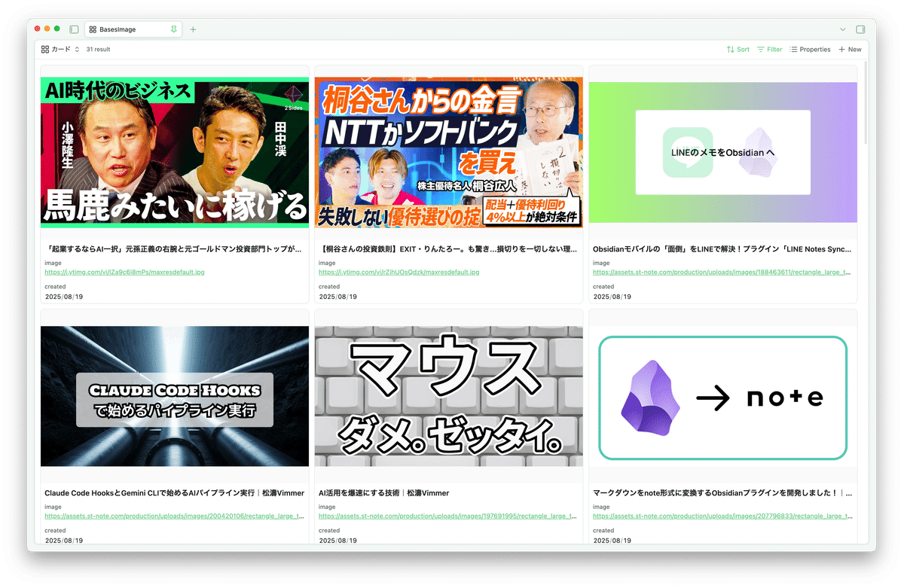Open the Sort options
The height and width of the screenshot is (588, 904).
pos(738,50)
